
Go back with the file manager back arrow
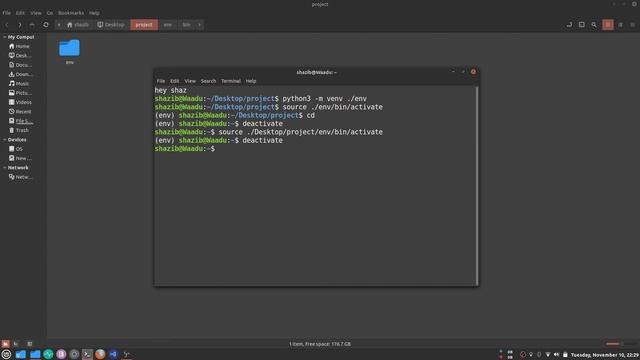click(7, 25)
